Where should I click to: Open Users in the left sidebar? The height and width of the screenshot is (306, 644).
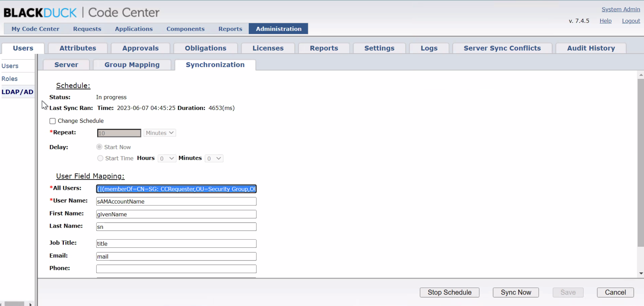coord(10,66)
